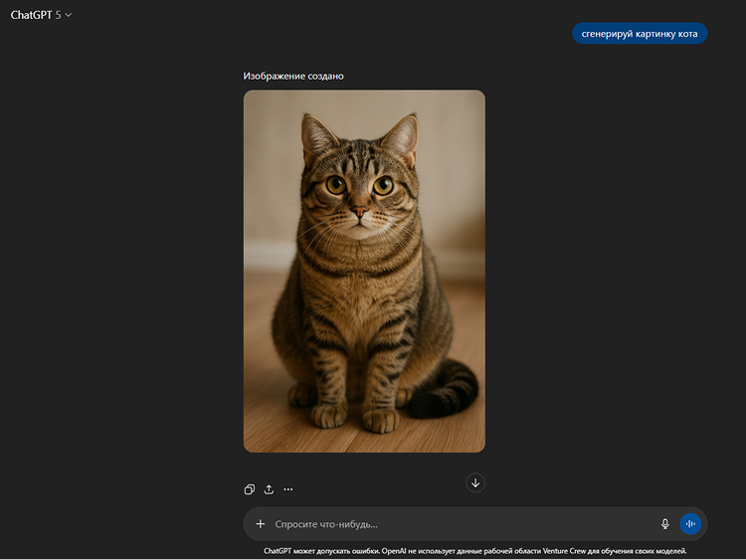Image resolution: width=746 pixels, height=560 pixels.
Task: Click the plus attach icon in the input bar
Action: [x=261, y=524]
